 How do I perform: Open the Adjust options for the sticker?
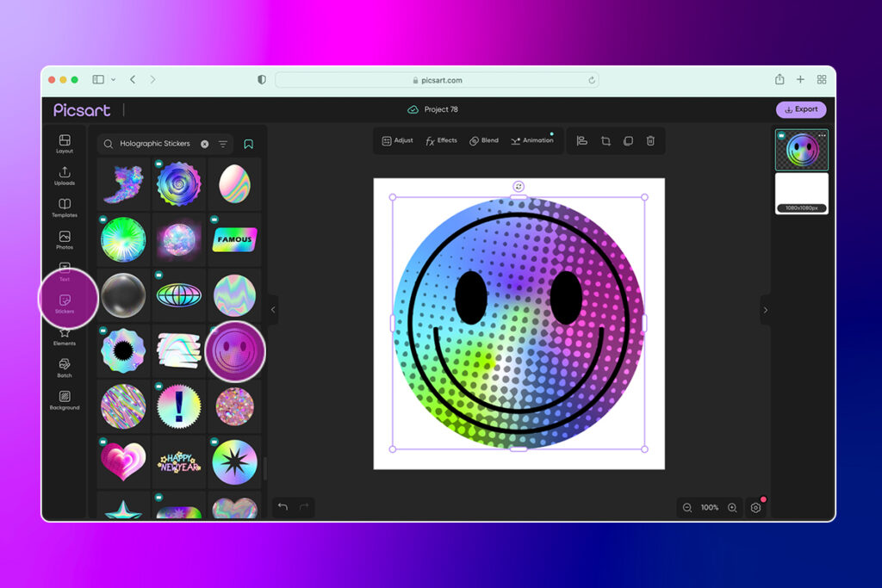[396, 140]
